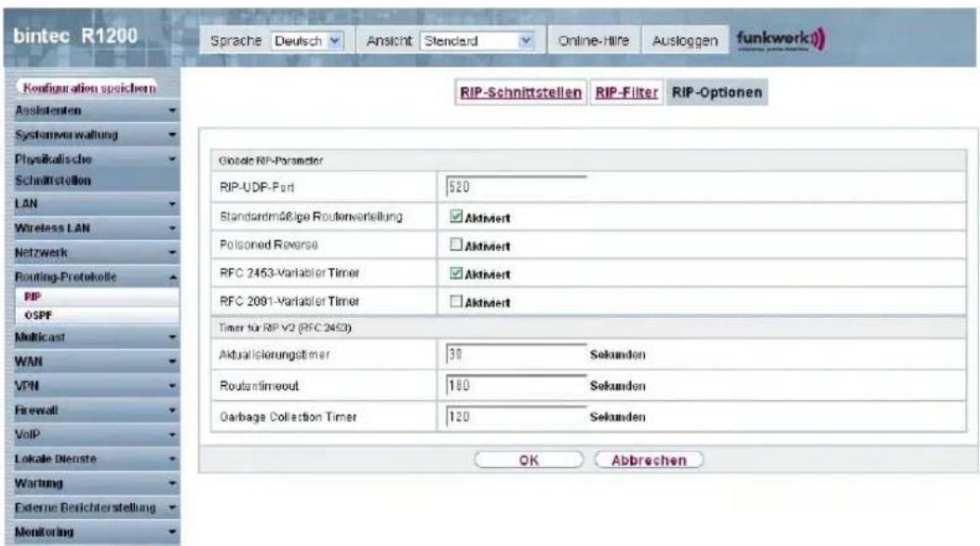Open the Ansicht view dropdown
This screenshot has height=546, width=980.
(x=478, y=41)
